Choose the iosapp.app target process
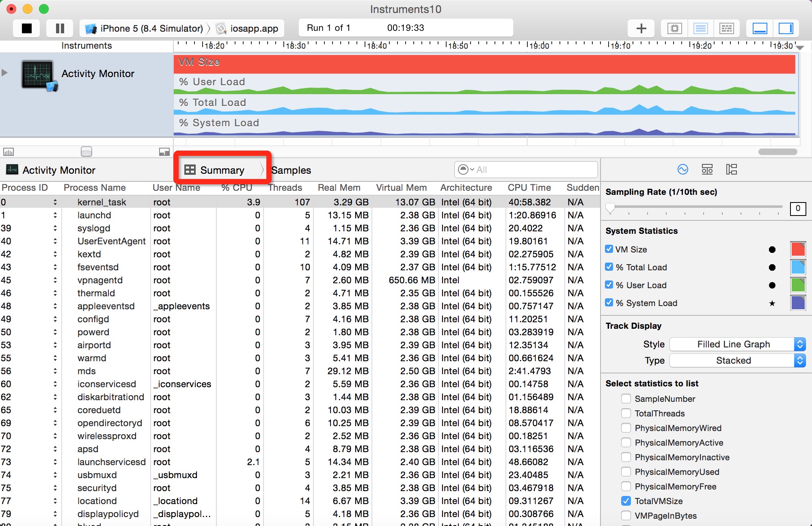Viewport: 812px width, 526px height. coord(248,28)
